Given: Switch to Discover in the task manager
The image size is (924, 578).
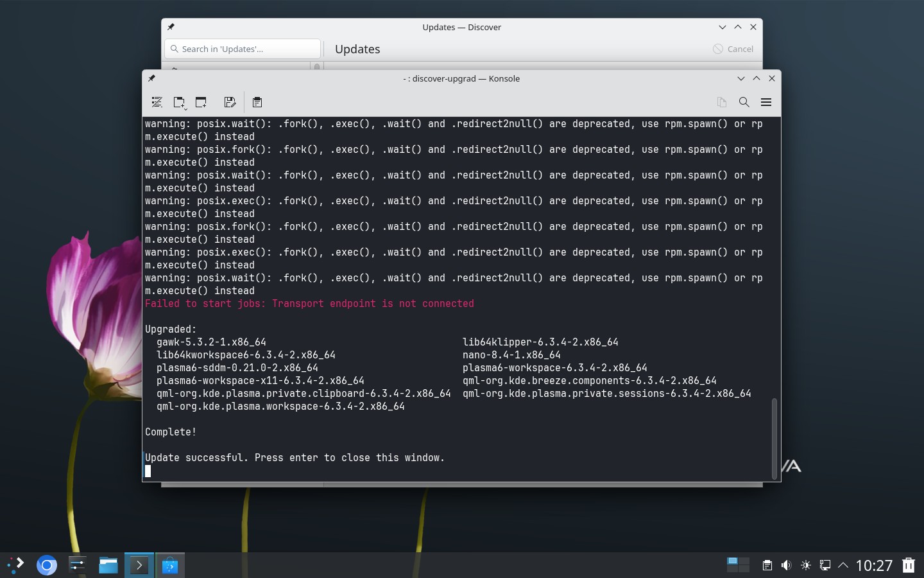Looking at the screenshot, I should point(170,565).
